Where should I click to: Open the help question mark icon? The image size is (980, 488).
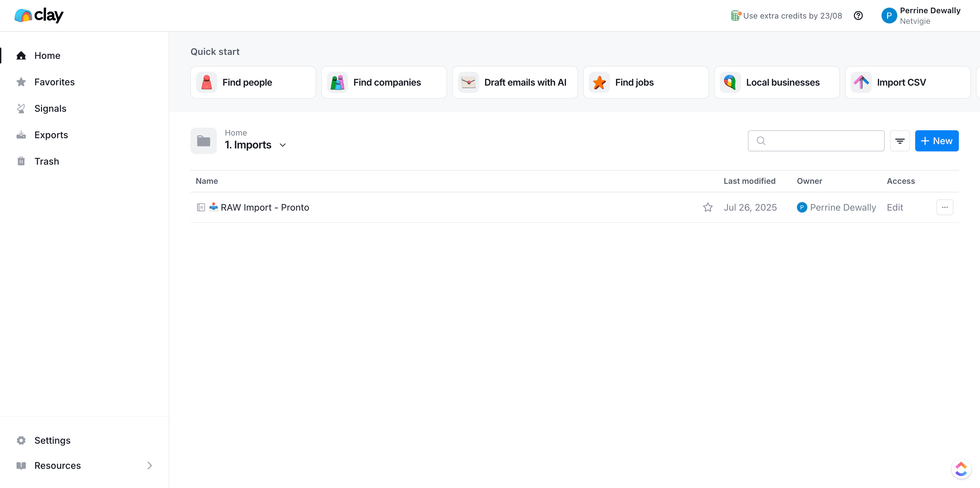(x=858, y=16)
